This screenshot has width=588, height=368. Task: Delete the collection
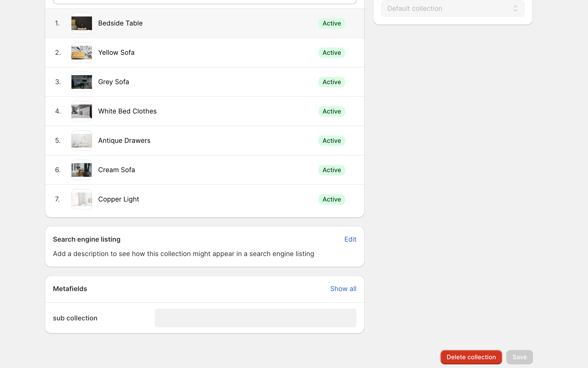tap(471, 357)
